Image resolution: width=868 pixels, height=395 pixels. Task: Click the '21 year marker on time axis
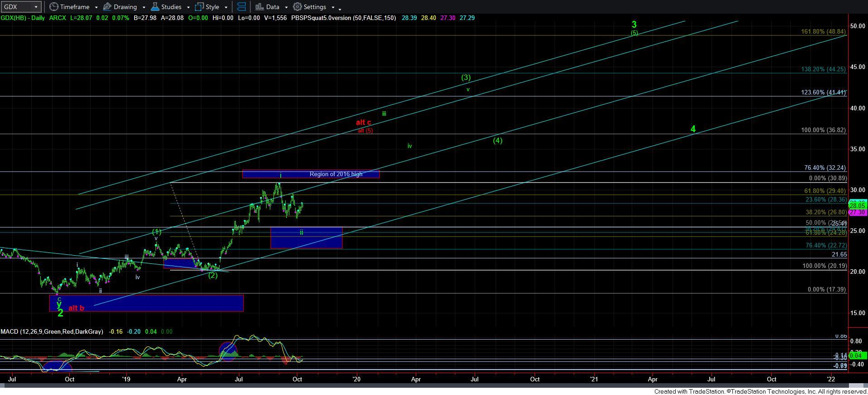[594, 379]
